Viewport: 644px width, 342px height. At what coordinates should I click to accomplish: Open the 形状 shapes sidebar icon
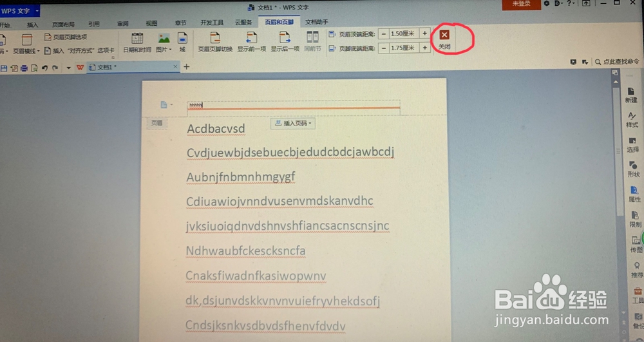click(x=633, y=169)
